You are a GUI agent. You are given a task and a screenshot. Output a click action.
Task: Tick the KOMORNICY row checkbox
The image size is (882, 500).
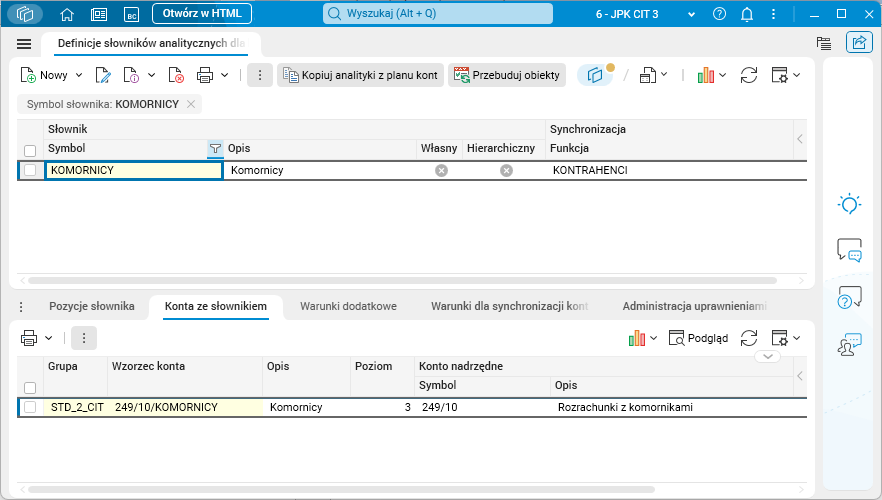[30, 170]
